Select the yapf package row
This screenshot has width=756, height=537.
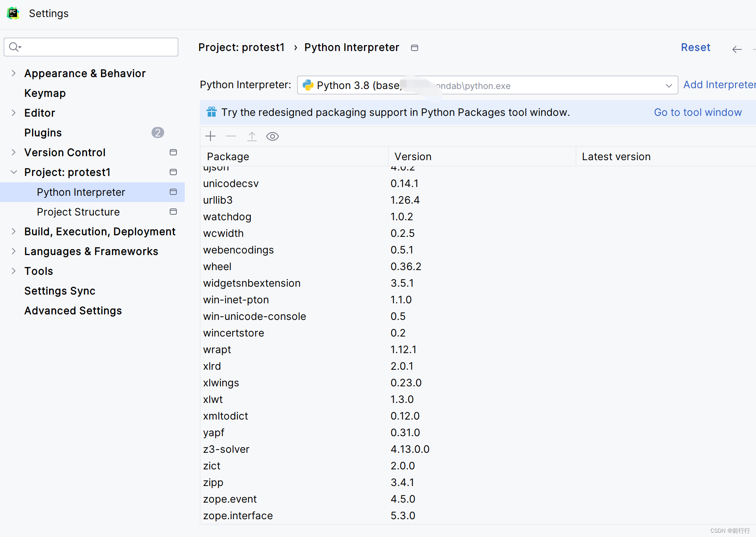coord(478,433)
